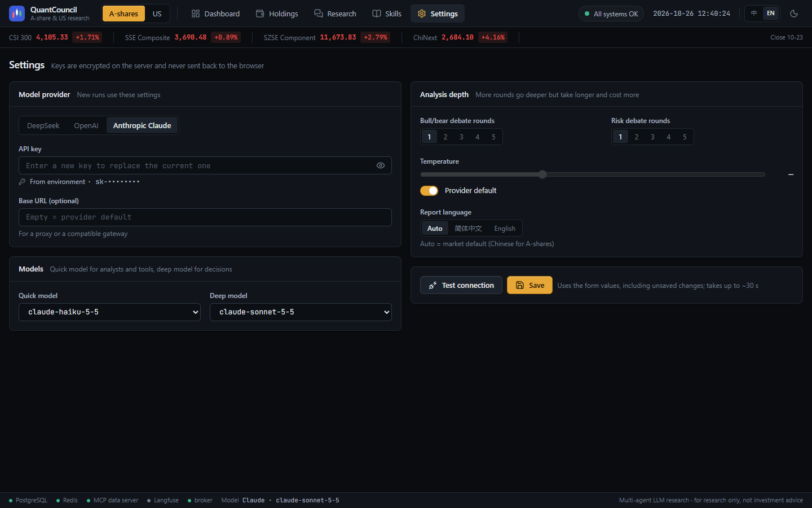The image size is (812, 508).
Task: Click broker status indicator
Action: [200, 500]
